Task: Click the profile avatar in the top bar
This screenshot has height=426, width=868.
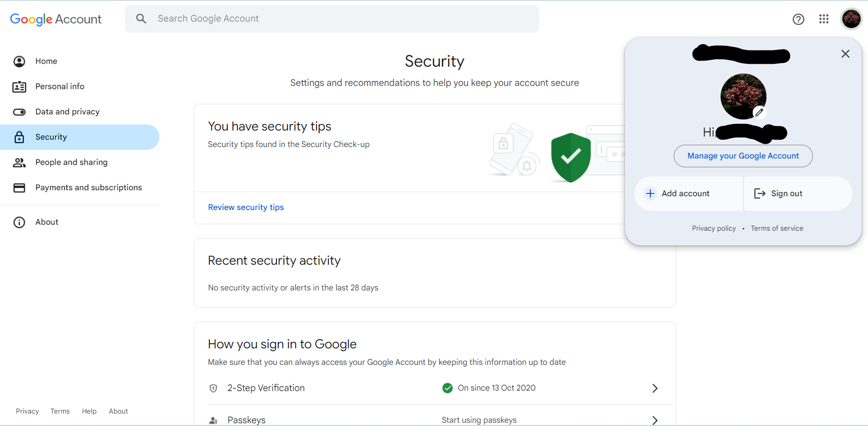Action: pyautogui.click(x=851, y=19)
